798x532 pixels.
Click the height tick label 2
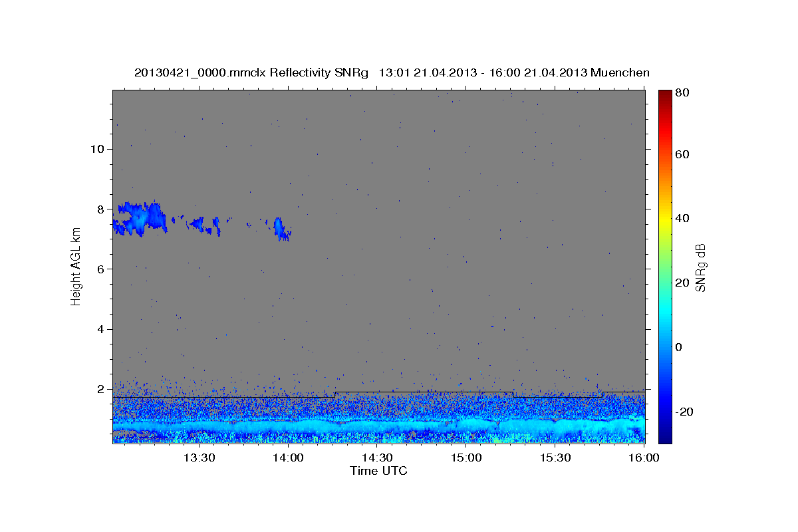pos(101,389)
